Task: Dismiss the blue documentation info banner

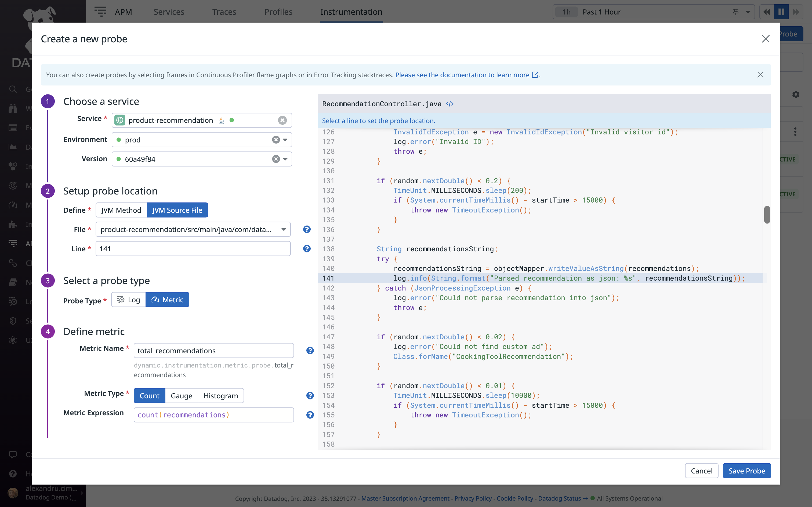Action: 760,75
